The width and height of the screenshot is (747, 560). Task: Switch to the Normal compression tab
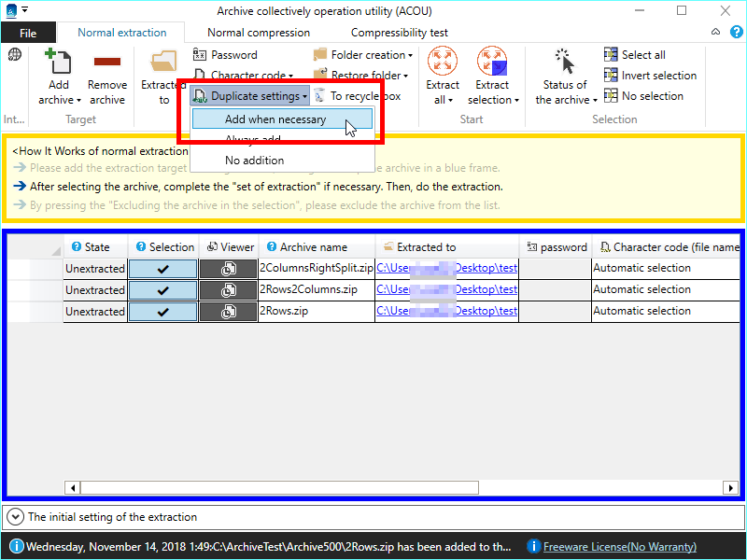[259, 33]
